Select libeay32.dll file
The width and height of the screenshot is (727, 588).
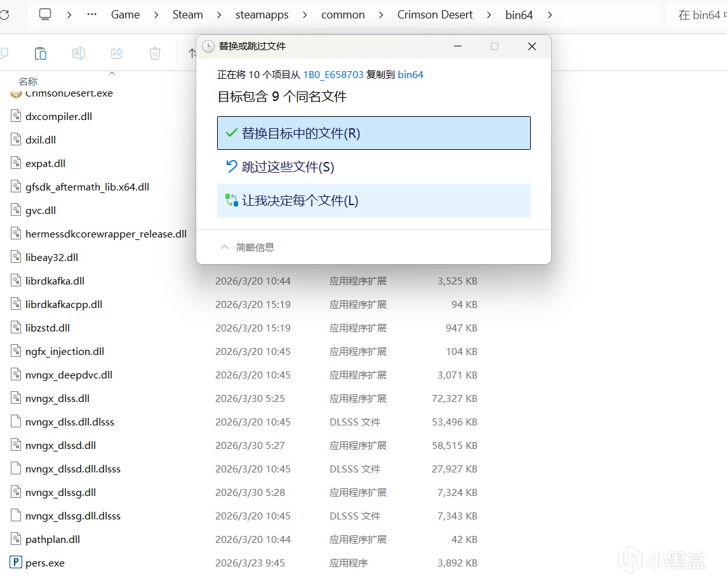[x=51, y=257]
